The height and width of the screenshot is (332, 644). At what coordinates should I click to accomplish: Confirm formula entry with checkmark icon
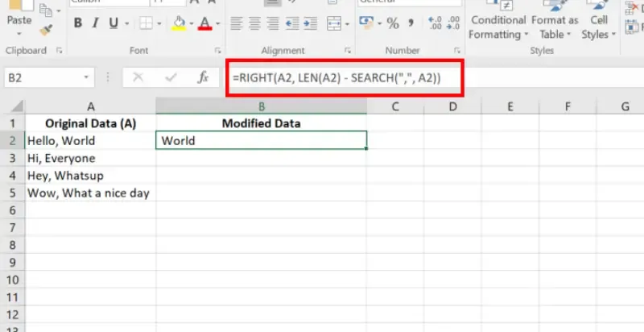tap(171, 77)
